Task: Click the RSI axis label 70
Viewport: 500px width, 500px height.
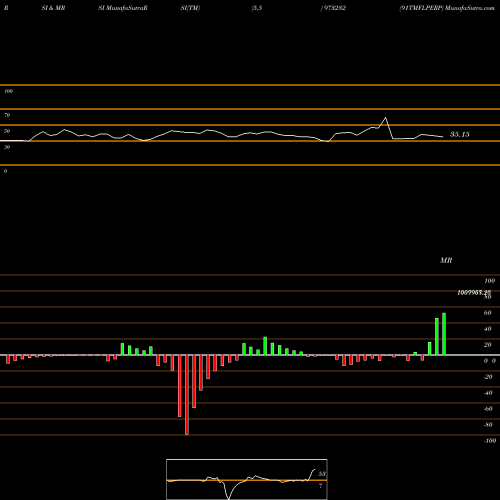Action: [x=7, y=115]
